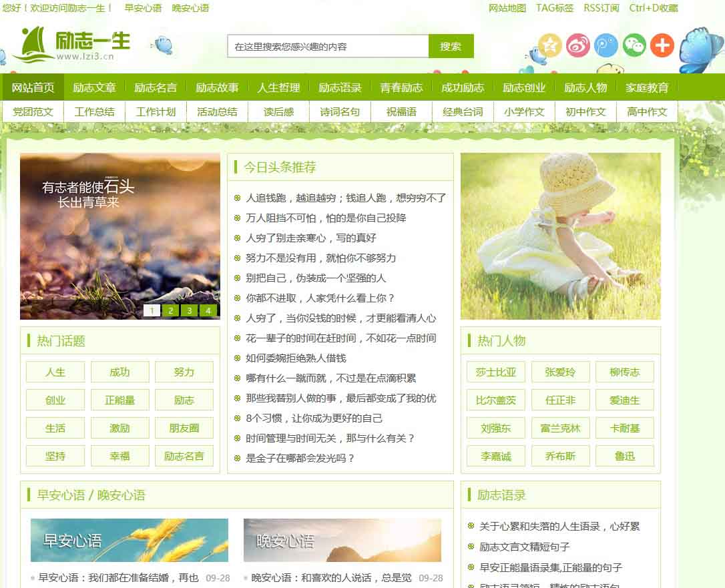This screenshot has height=588, width=725.
Task: Select the 正能量 hot topic tag
Action: (120, 400)
